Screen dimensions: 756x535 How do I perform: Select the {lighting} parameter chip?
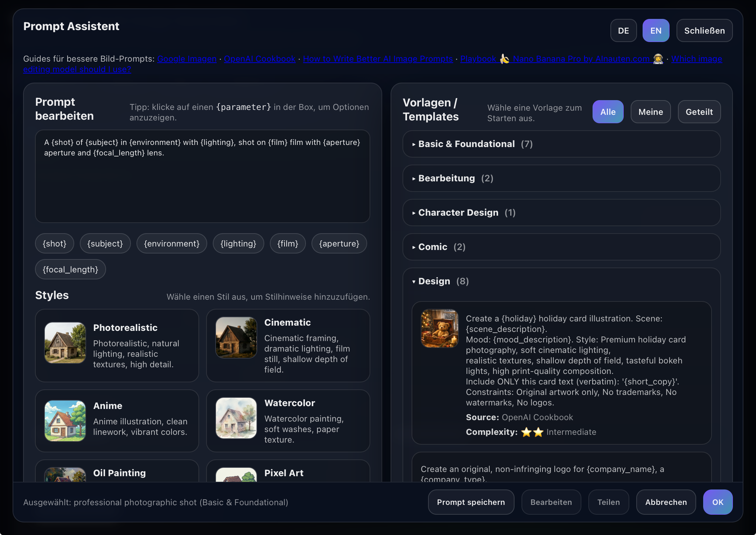pyautogui.click(x=238, y=243)
